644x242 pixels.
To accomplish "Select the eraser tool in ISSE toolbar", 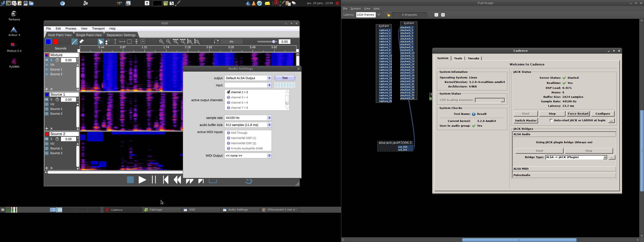I will coord(82,42).
